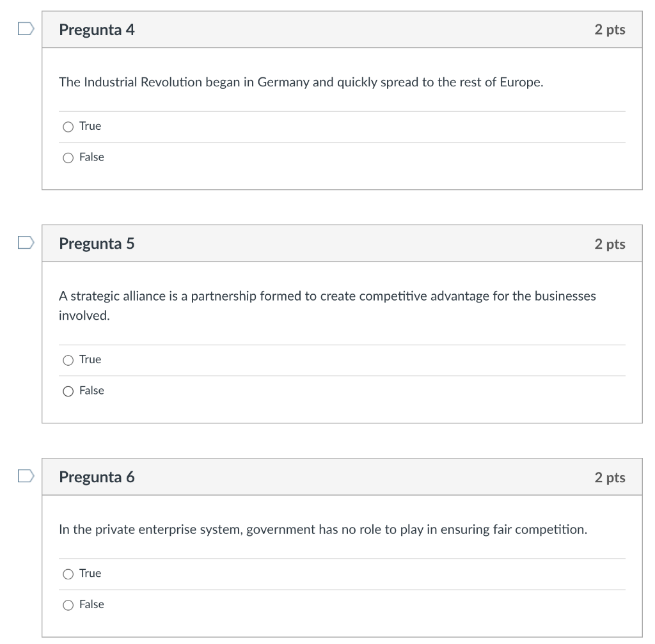Click the '2 pts' label of Pregunta 5
The width and height of the screenshot is (655, 644).
click(609, 244)
